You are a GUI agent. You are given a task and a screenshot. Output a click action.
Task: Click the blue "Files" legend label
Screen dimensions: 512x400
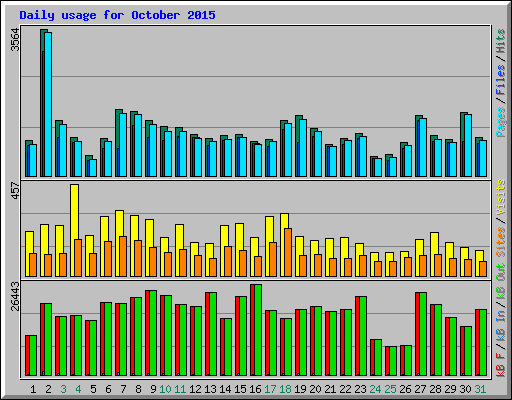[500, 80]
